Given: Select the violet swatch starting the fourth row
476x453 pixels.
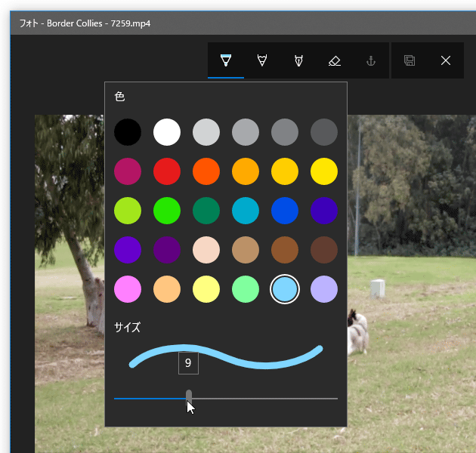Looking at the screenshot, I should 128,250.
